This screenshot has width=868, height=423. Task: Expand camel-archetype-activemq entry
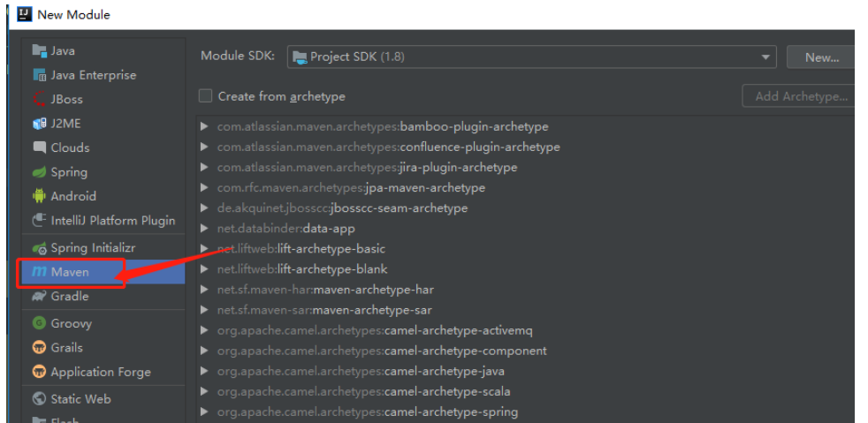pos(204,330)
